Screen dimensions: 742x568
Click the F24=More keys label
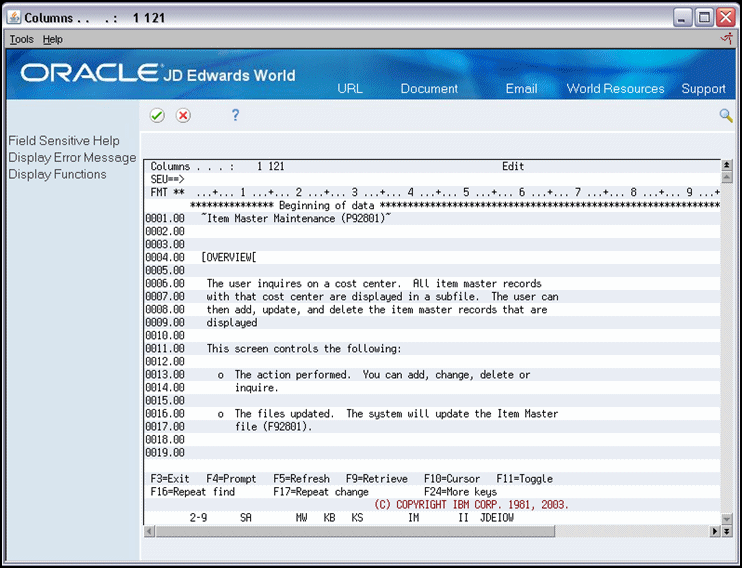point(460,492)
